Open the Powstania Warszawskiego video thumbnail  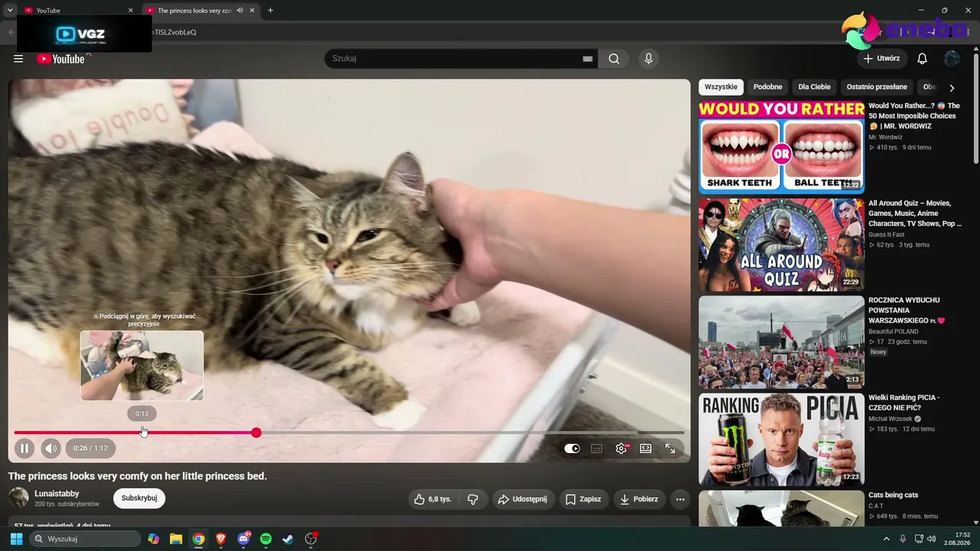click(782, 342)
